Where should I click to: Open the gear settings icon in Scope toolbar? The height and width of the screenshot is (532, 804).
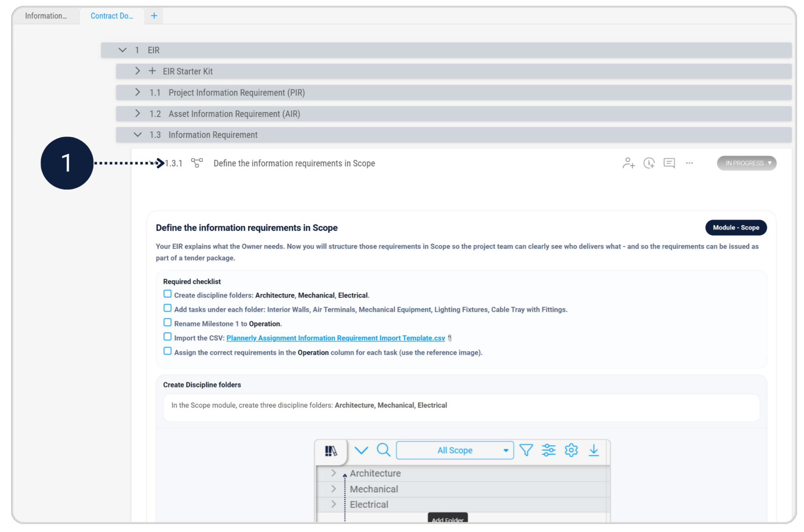(x=571, y=450)
